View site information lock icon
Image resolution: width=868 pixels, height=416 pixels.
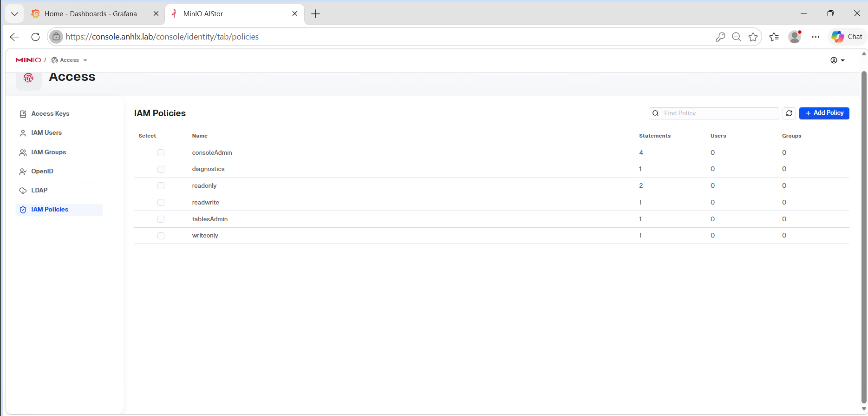(56, 37)
